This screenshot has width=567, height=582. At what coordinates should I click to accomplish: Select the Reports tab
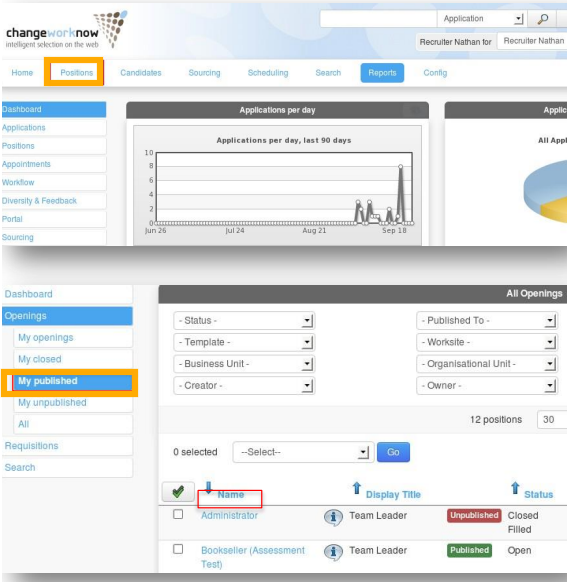[x=382, y=73]
